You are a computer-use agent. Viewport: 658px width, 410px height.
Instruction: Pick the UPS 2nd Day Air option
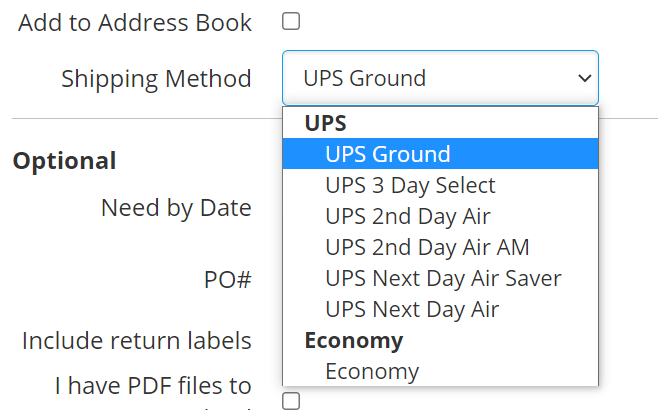coord(440,216)
